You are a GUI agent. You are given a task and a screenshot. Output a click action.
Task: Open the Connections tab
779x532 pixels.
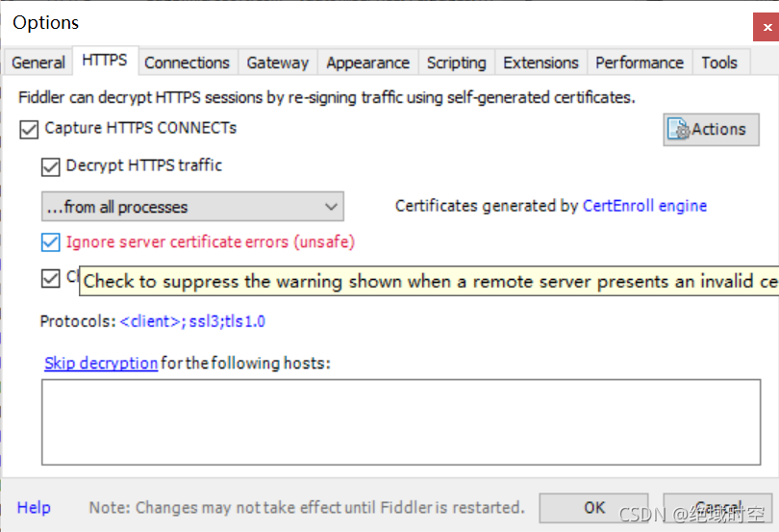point(187,63)
